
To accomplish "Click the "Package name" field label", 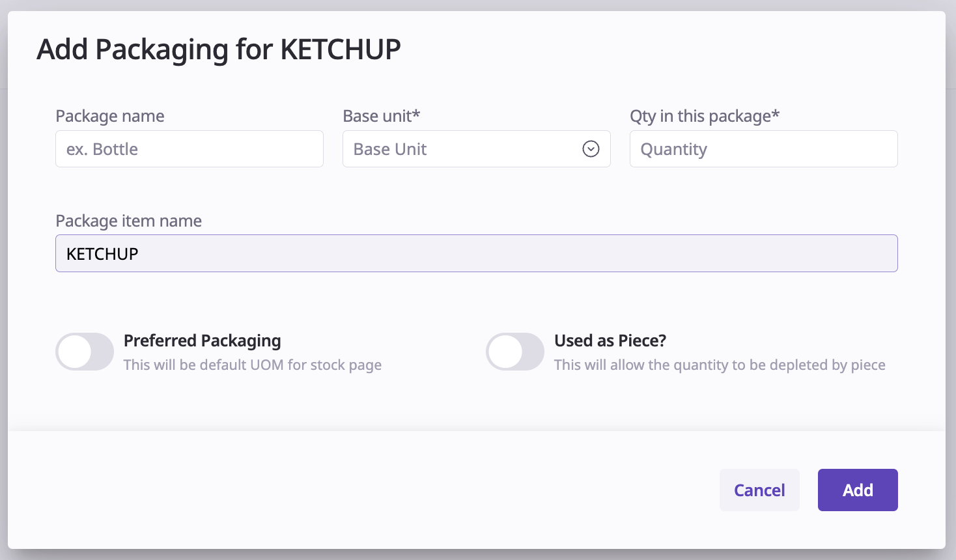I will point(110,116).
